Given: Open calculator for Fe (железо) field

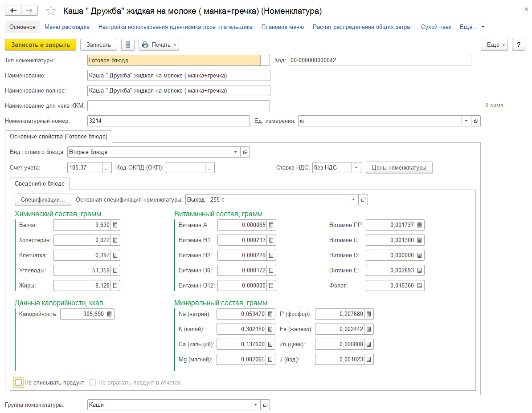Looking at the screenshot, I should pos(369,329).
